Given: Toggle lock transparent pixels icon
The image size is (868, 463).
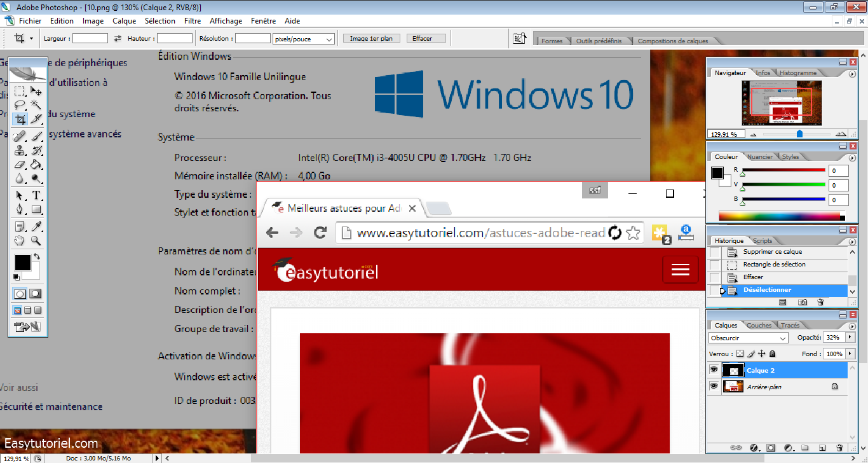Looking at the screenshot, I should tap(740, 354).
